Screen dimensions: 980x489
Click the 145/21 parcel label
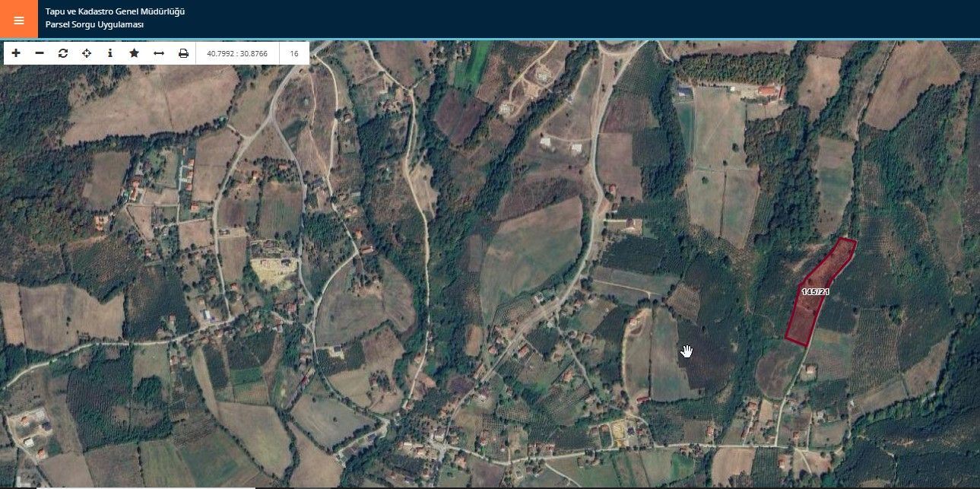(x=815, y=291)
